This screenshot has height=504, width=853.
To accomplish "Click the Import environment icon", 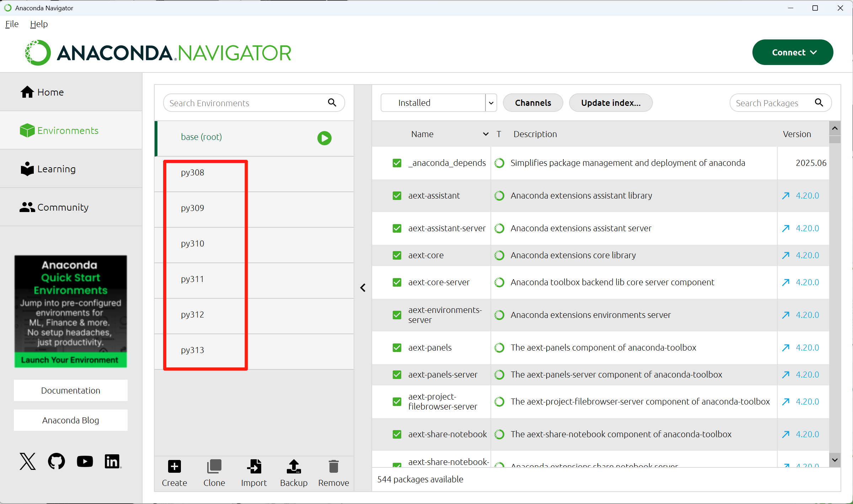I will click(254, 466).
